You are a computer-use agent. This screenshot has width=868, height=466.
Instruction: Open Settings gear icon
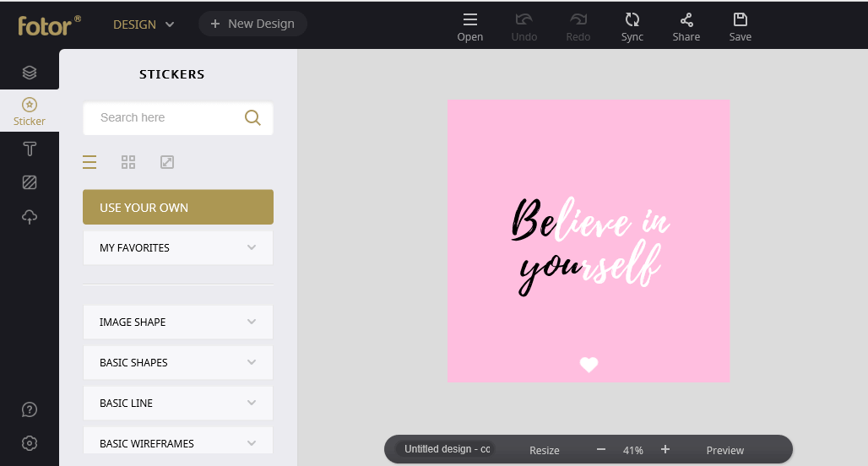[30, 443]
